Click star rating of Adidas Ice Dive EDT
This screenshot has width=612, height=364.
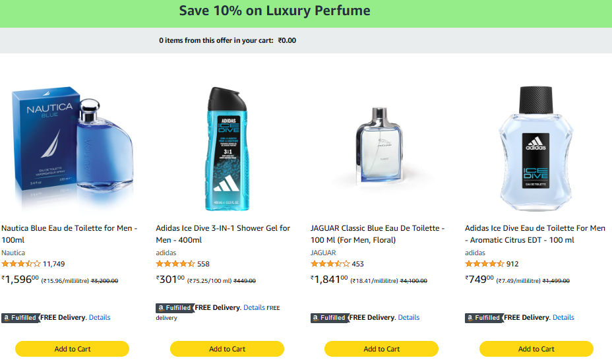click(x=485, y=264)
